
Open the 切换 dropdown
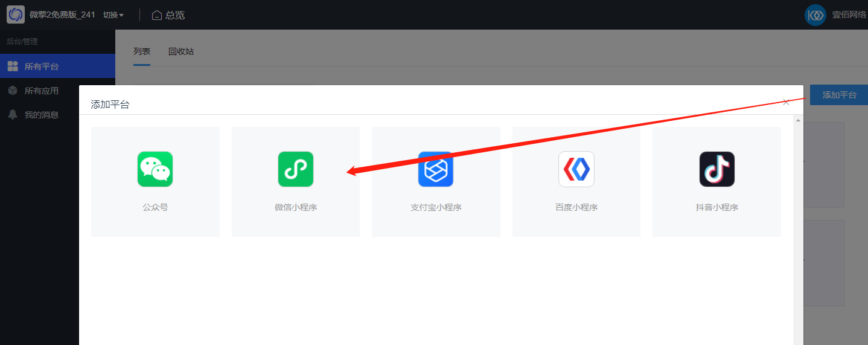click(x=113, y=15)
